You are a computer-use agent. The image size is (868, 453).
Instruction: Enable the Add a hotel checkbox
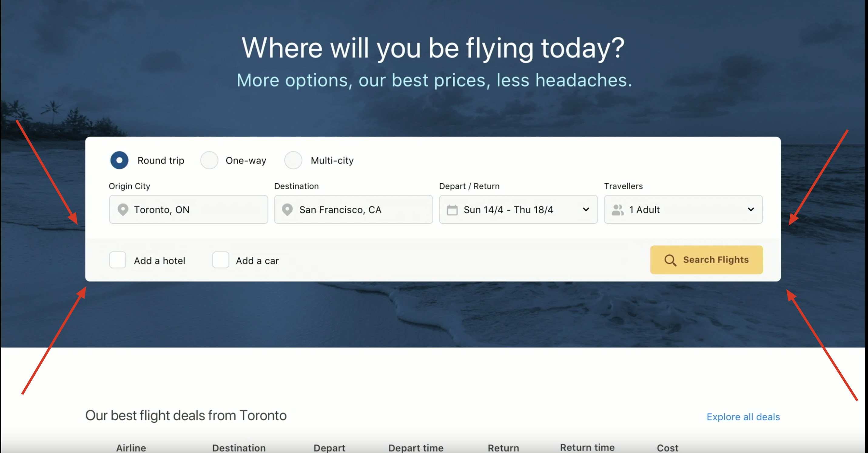pos(118,260)
